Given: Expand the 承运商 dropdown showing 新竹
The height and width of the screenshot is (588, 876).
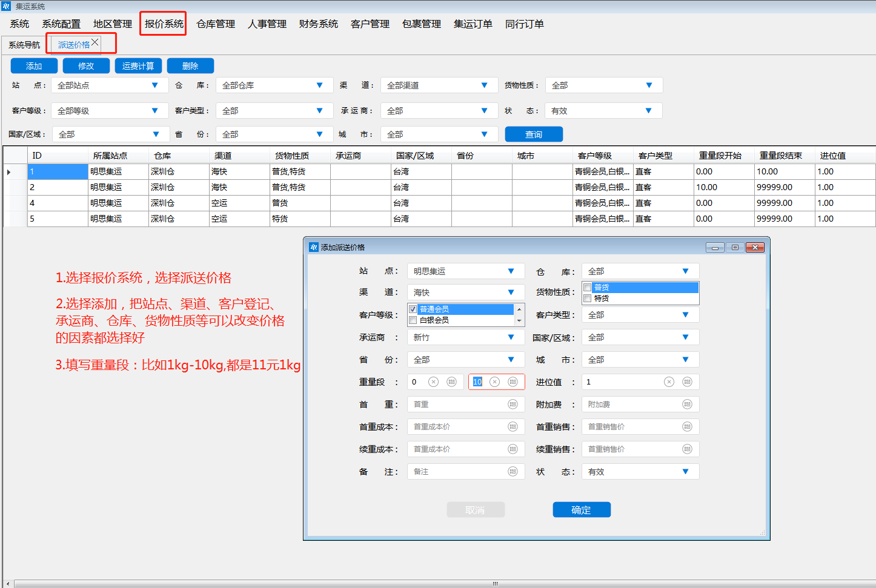Looking at the screenshot, I should (511, 337).
